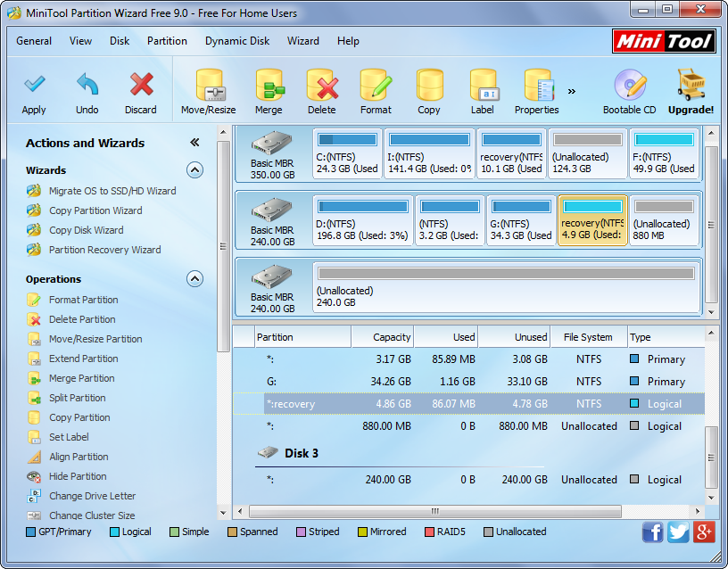This screenshot has width=728, height=569.
Task: Select the 880 MB unallocated block
Action: [x=664, y=220]
